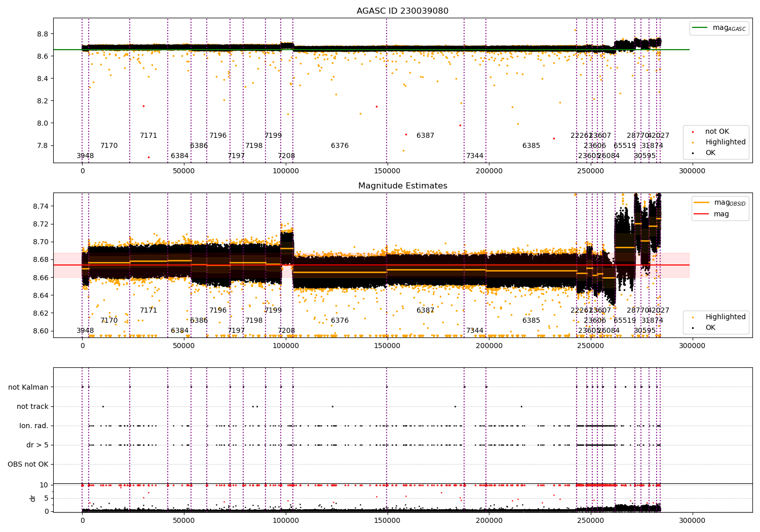
Task: Click OBSID label 6386 in the top plot
Action: coord(199,146)
